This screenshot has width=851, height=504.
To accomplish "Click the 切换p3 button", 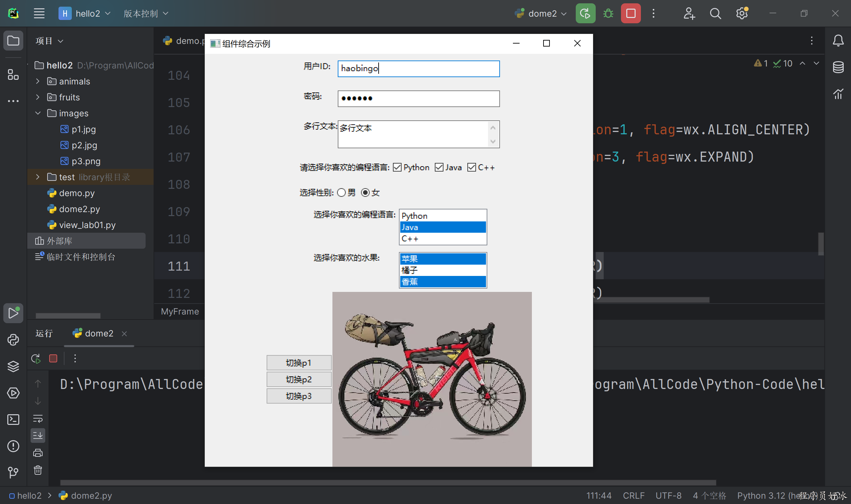I will [299, 396].
